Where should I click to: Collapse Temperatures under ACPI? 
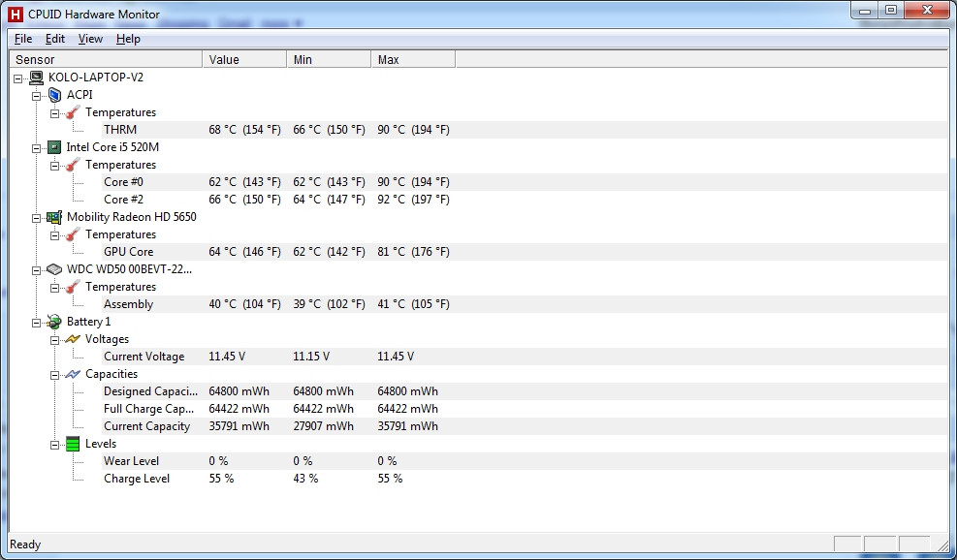(55, 113)
